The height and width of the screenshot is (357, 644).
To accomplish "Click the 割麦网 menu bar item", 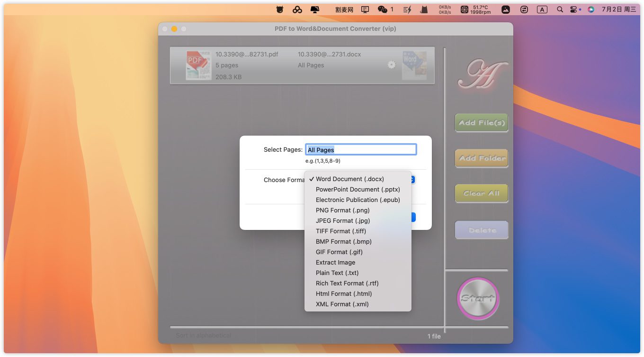I will click(344, 9).
